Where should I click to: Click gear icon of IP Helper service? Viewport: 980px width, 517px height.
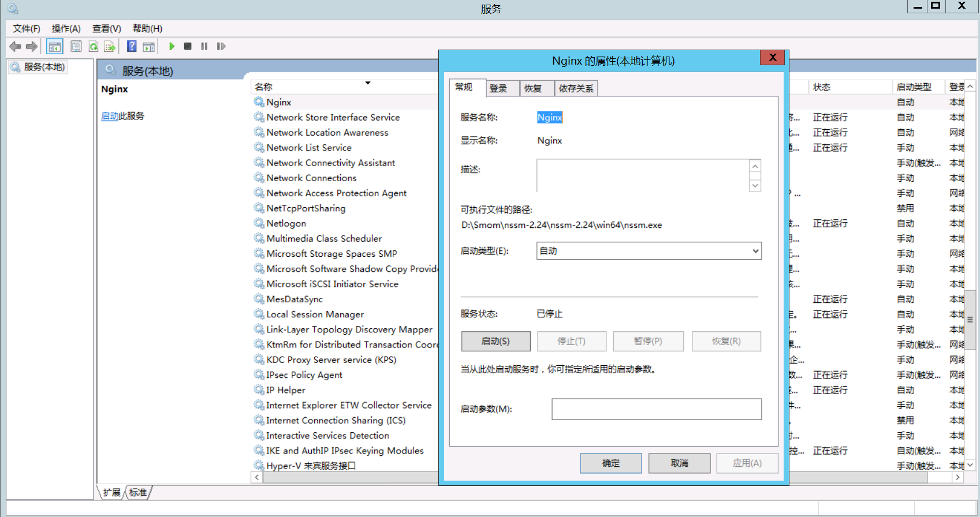pos(259,389)
